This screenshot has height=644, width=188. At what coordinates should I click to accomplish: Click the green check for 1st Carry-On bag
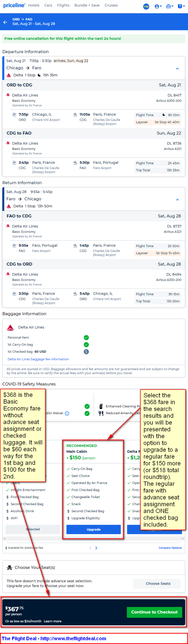(86, 345)
